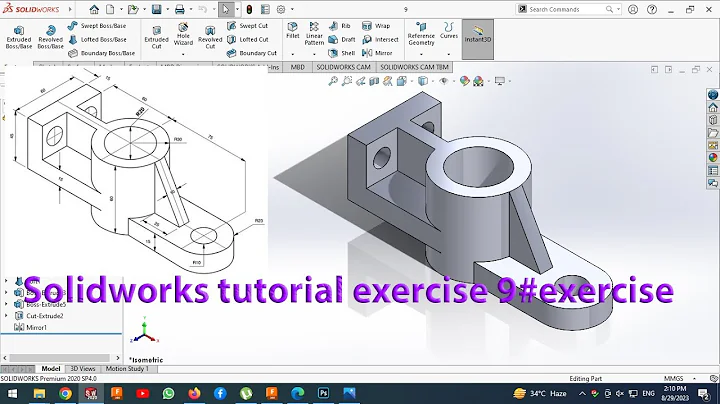720x404 pixels.
Task: Start an Extruded Cut
Action: pyautogui.click(x=157, y=38)
